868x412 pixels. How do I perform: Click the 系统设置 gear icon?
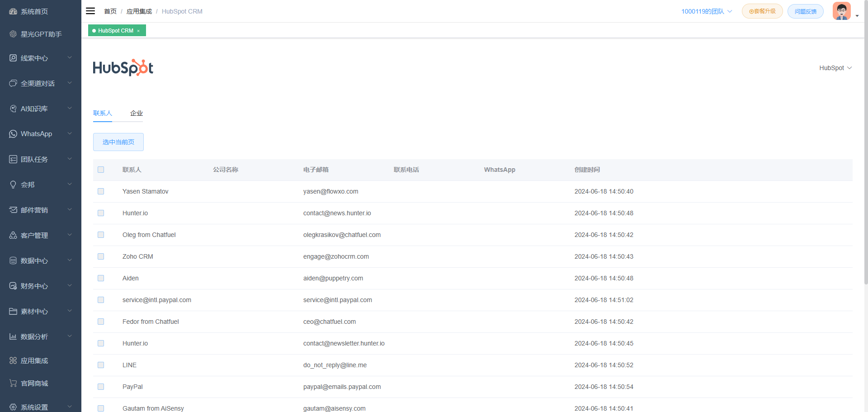pos(13,407)
